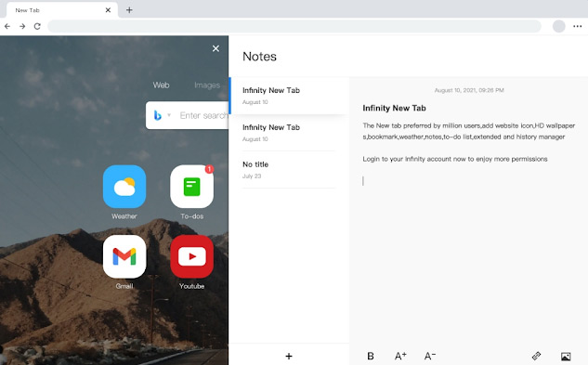This screenshot has width=588, height=365.
Task: Decrease font size with A-
Action: coord(430,356)
